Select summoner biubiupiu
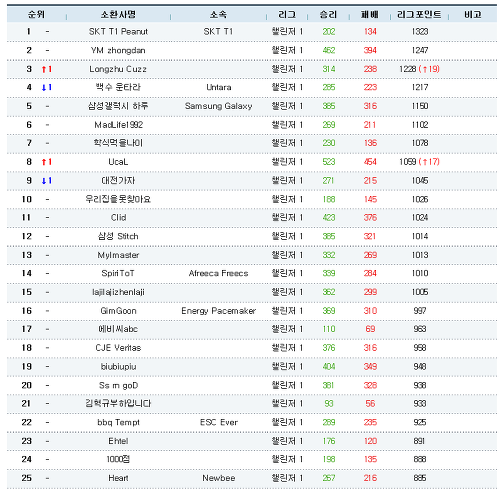The width and height of the screenshot is (500, 491). 118,367
